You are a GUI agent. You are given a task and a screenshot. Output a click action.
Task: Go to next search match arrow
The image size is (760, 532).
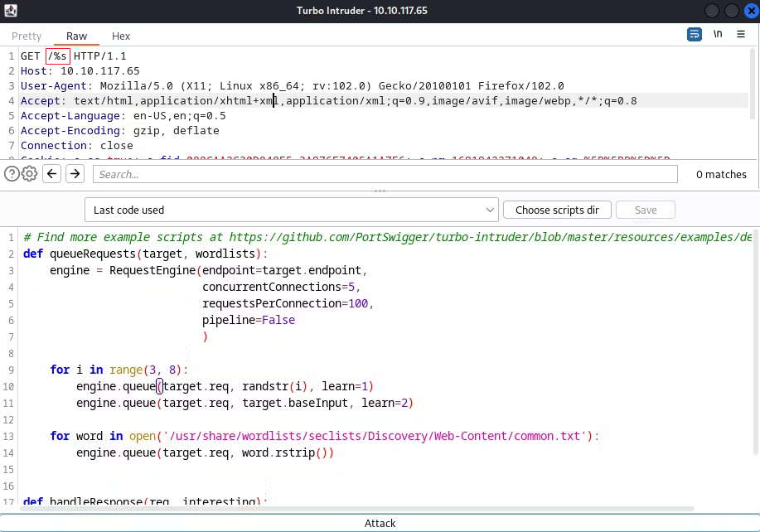pos(75,174)
